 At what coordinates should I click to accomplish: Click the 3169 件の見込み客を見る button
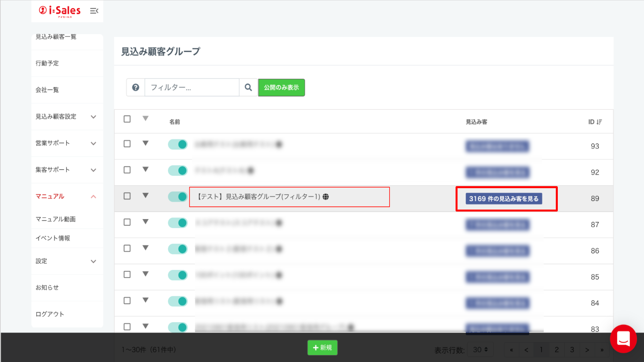click(x=504, y=199)
